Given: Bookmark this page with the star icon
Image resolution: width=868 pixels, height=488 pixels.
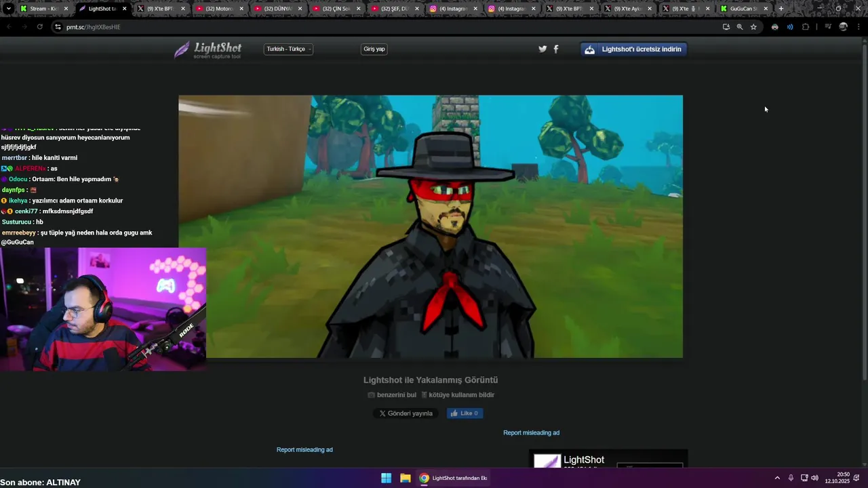Looking at the screenshot, I should (753, 27).
